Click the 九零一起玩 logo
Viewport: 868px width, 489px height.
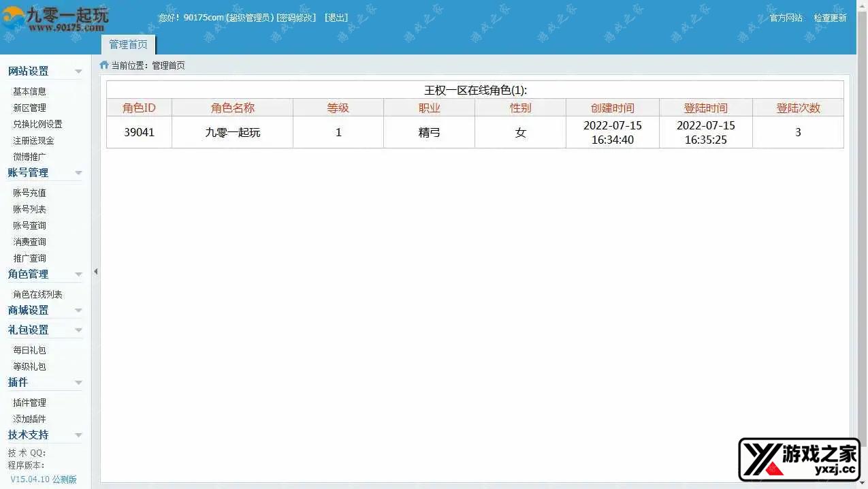point(55,18)
